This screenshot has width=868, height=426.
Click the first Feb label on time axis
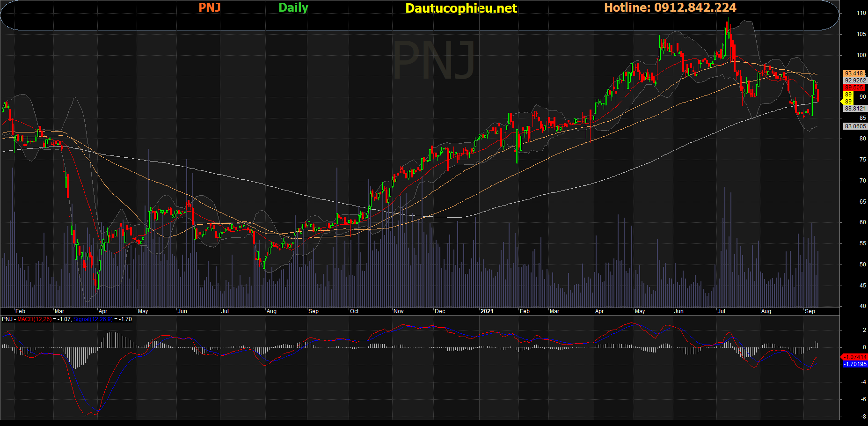coord(20,311)
